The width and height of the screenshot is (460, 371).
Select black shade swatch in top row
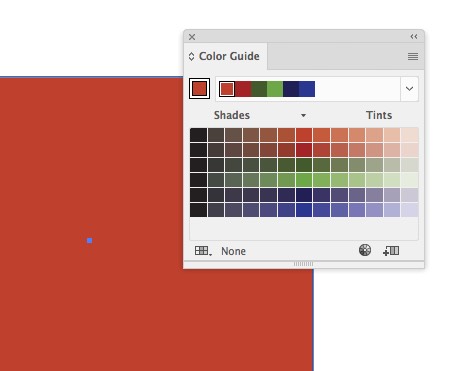[x=199, y=135]
